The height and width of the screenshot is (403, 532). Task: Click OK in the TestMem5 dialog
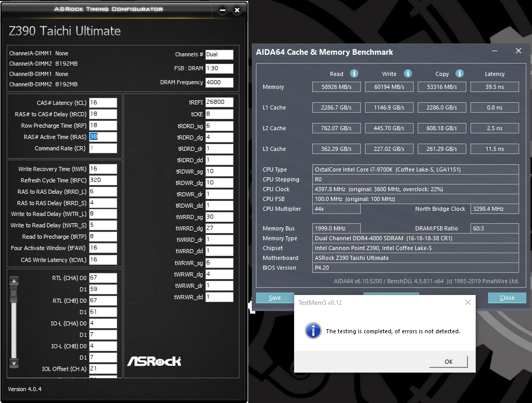click(x=448, y=362)
